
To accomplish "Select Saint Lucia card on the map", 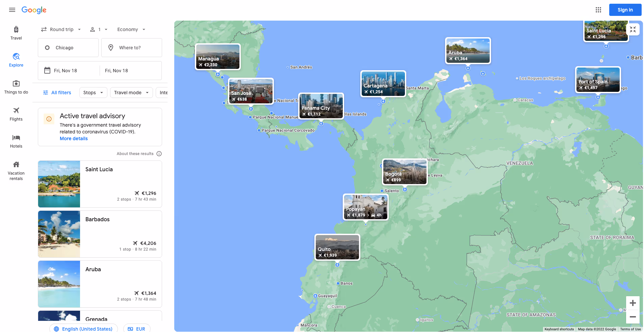I will pos(606,31).
